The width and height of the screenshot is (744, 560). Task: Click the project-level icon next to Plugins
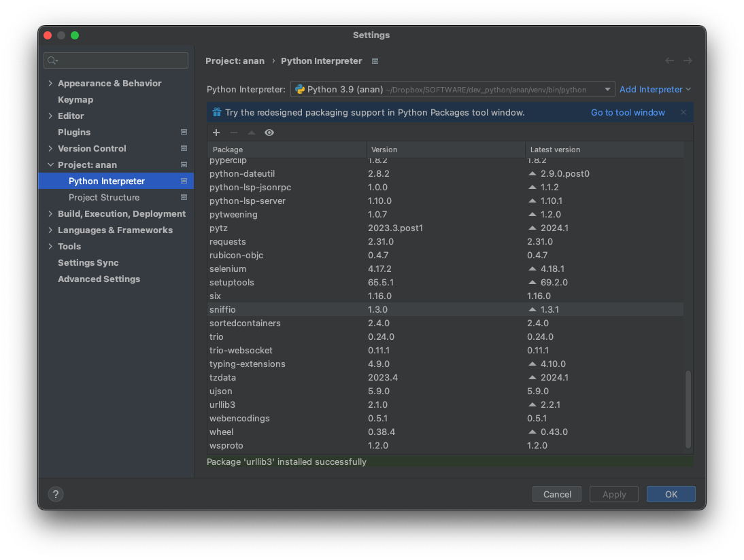point(184,132)
